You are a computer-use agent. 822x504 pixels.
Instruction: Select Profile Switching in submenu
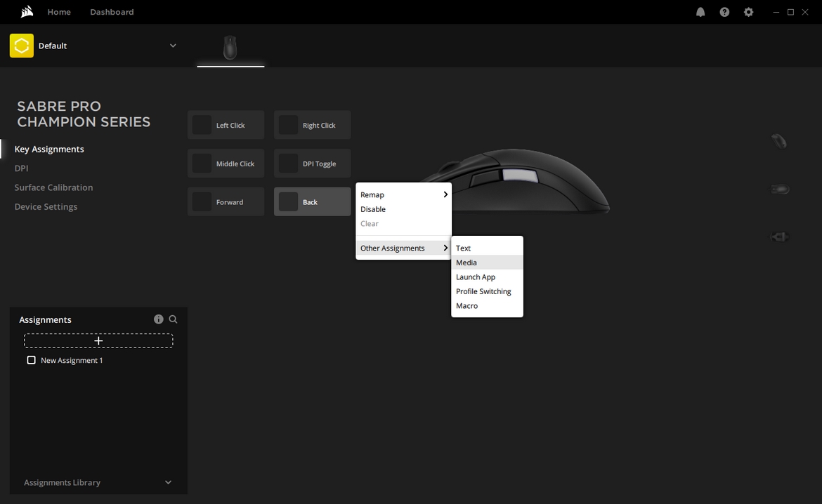487,291
